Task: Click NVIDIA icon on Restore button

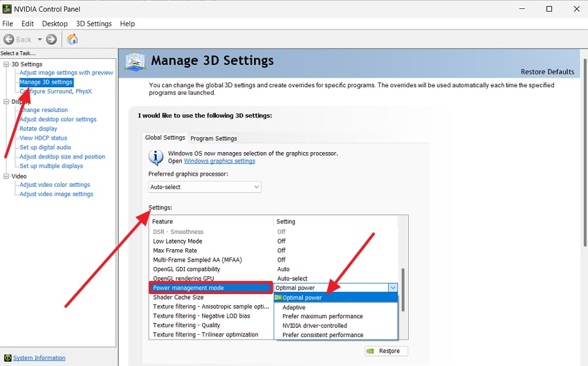Action: pyautogui.click(x=371, y=351)
